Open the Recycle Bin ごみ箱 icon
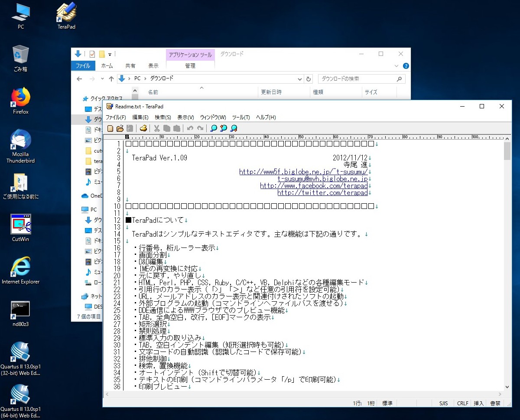This screenshot has width=520, height=420. point(20,58)
